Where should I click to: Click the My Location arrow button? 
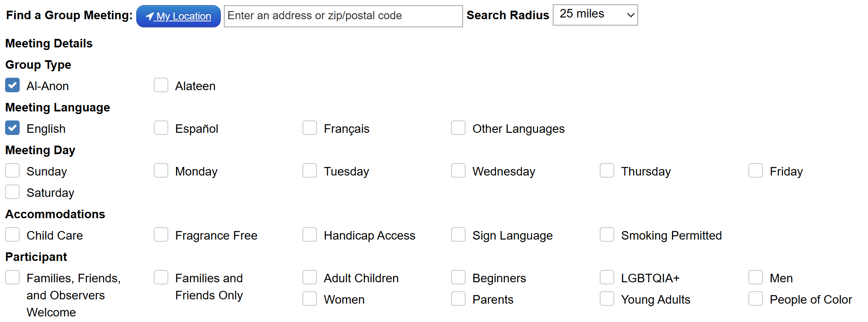pos(178,16)
